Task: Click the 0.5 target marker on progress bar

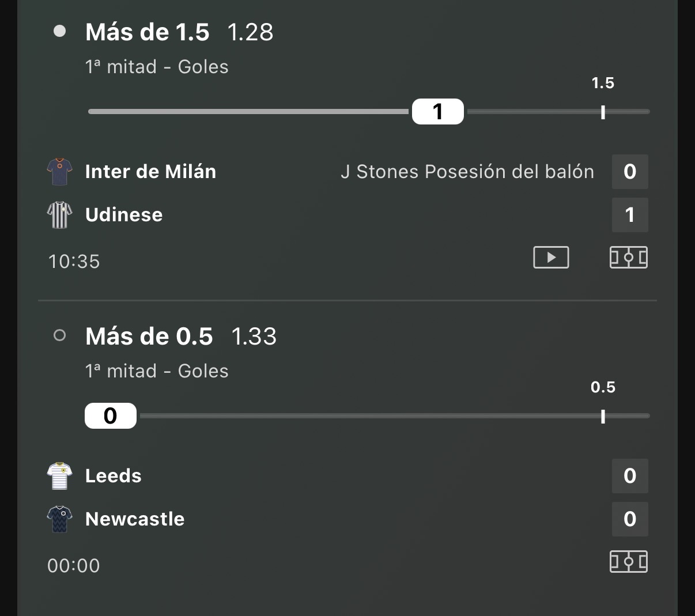Action: pos(603,416)
